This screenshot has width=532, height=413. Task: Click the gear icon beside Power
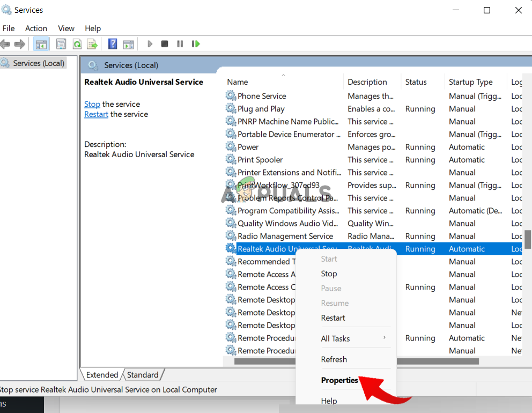tap(231, 146)
